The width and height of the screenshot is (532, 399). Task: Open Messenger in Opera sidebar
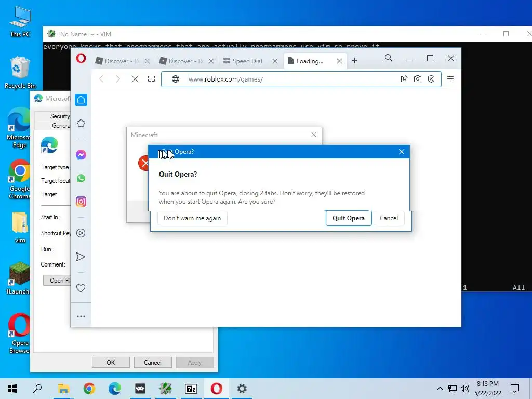click(81, 155)
